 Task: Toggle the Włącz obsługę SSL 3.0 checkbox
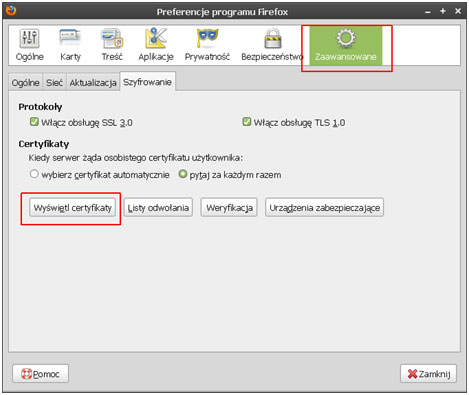(34, 122)
